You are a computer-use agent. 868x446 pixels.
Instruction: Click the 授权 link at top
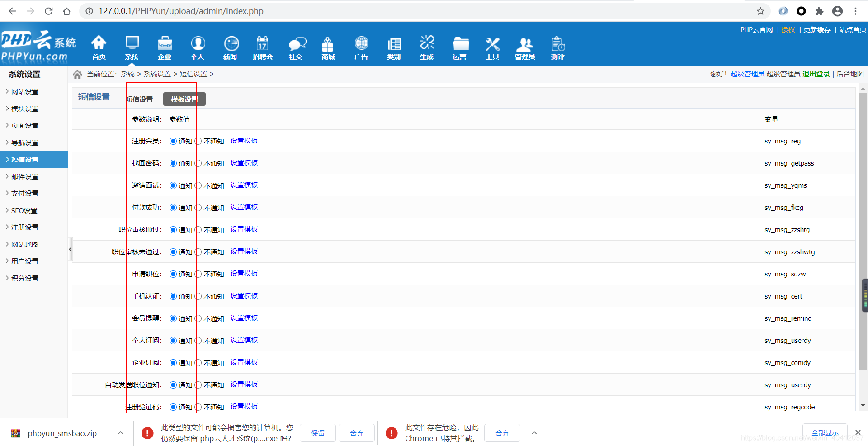coord(788,30)
